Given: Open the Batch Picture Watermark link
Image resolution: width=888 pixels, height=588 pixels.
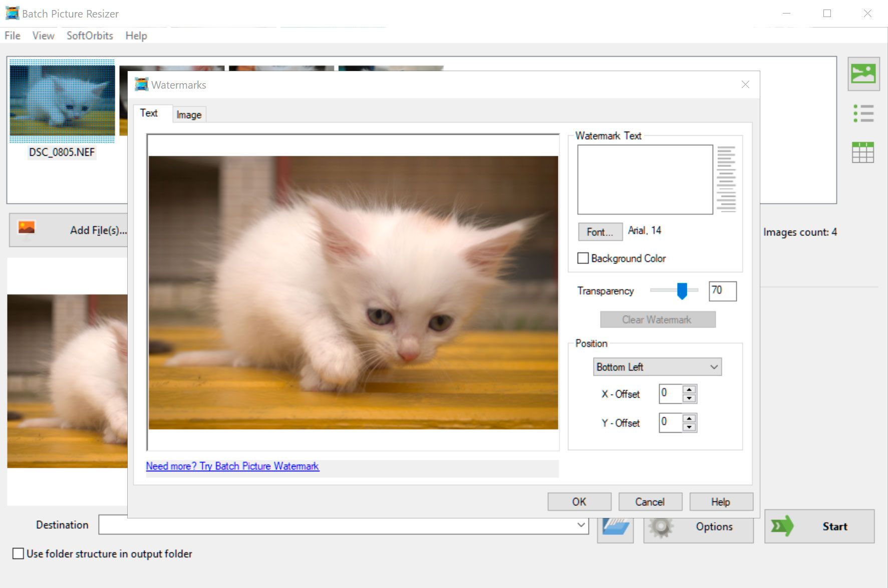Looking at the screenshot, I should pyautogui.click(x=232, y=466).
